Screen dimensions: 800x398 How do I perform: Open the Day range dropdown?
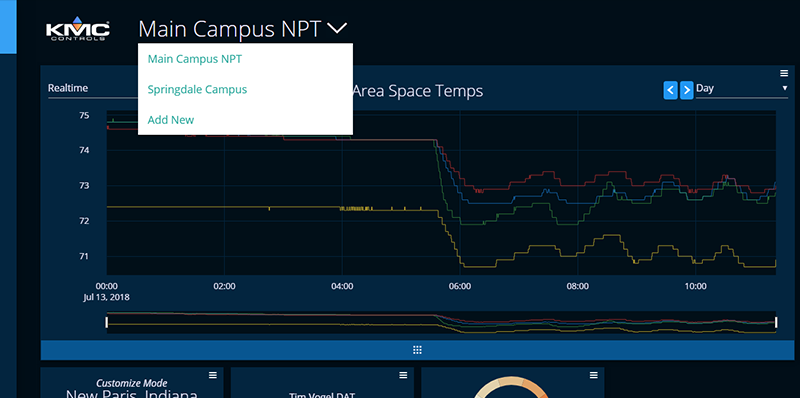coord(742,88)
